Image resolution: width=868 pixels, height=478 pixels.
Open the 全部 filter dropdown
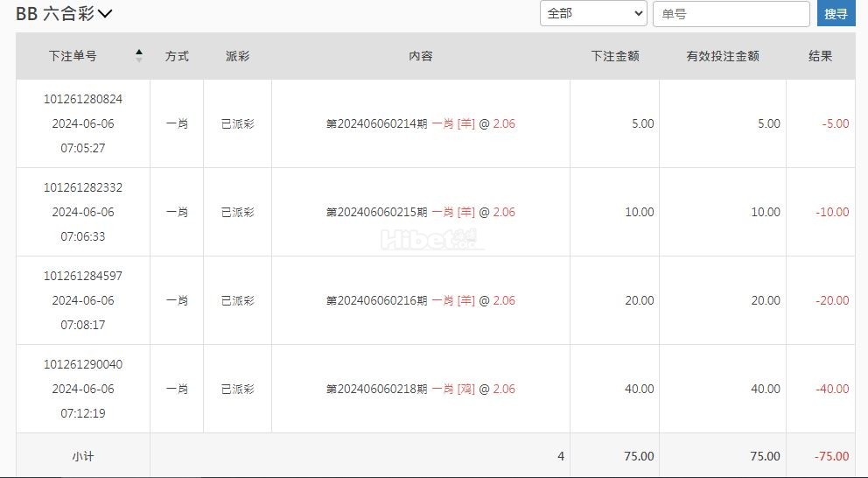(593, 13)
